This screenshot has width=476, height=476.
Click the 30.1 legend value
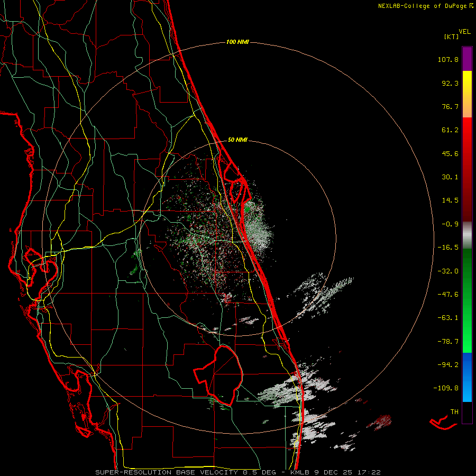[x=450, y=177]
